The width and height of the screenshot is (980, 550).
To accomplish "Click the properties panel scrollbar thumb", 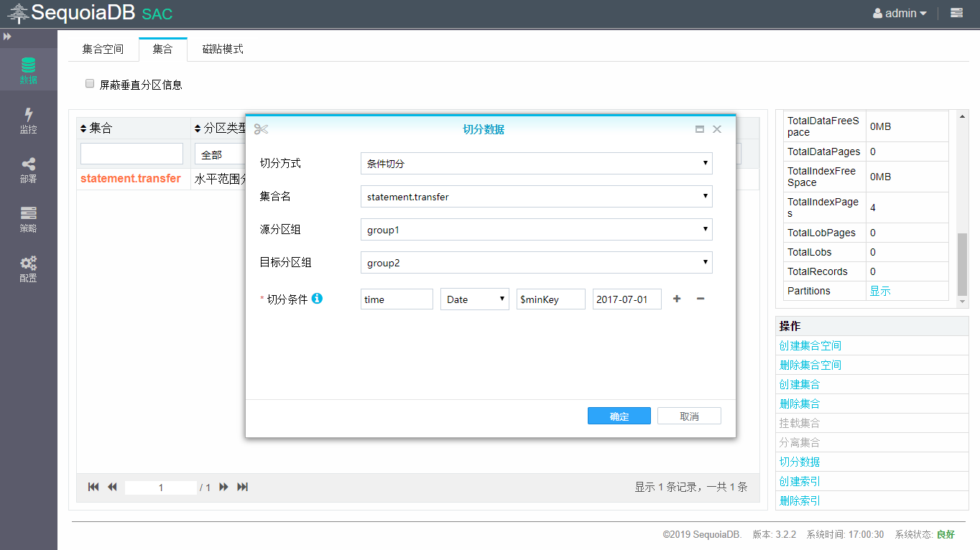I will [963, 264].
